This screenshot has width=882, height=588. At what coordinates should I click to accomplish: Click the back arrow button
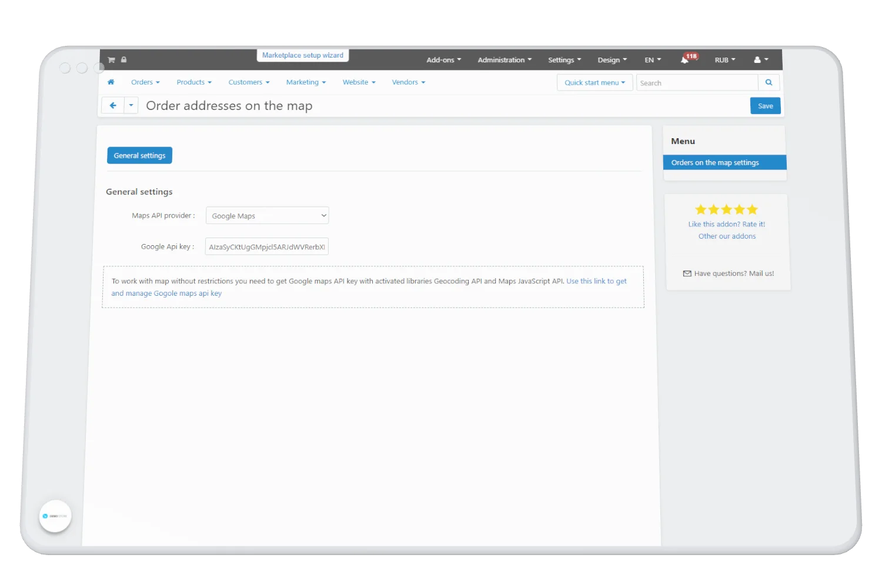tap(113, 106)
